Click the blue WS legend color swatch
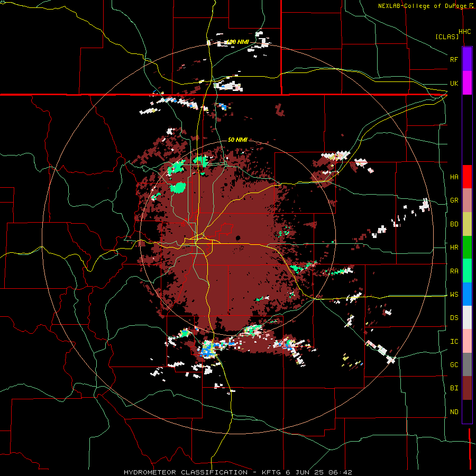476x476 pixels. (x=467, y=294)
